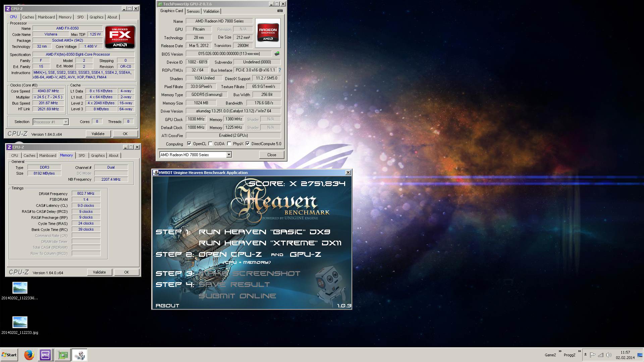Toggle the PhysX checkbox
The height and width of the screenshot is (362, 644).
pos(229,144)
